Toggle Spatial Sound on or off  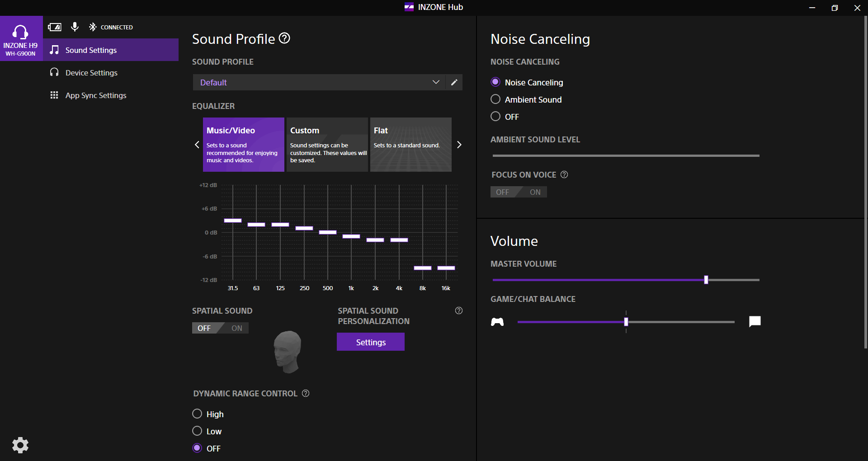click(x=220, y=328)
